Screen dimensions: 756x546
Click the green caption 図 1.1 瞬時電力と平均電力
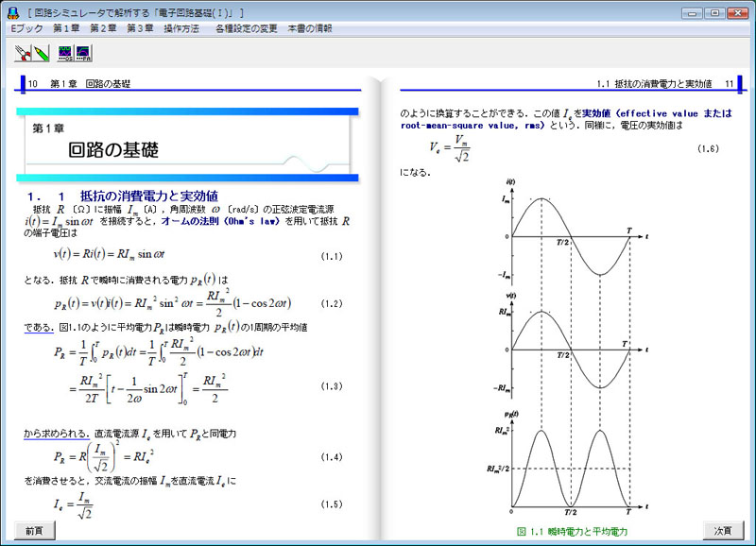[x=573, y=532]
